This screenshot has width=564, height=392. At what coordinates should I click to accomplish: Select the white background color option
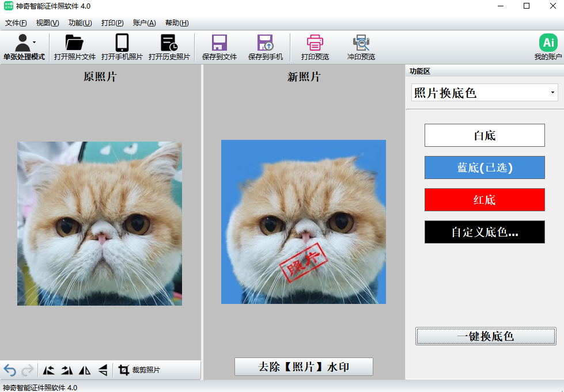[x=484, y=136]
